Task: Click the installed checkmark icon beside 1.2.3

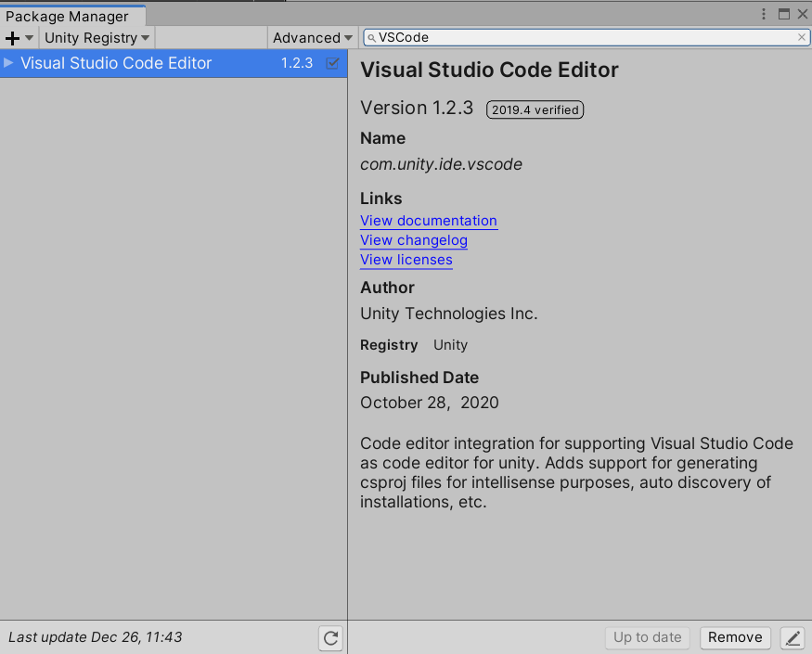Action: [332, 63]
